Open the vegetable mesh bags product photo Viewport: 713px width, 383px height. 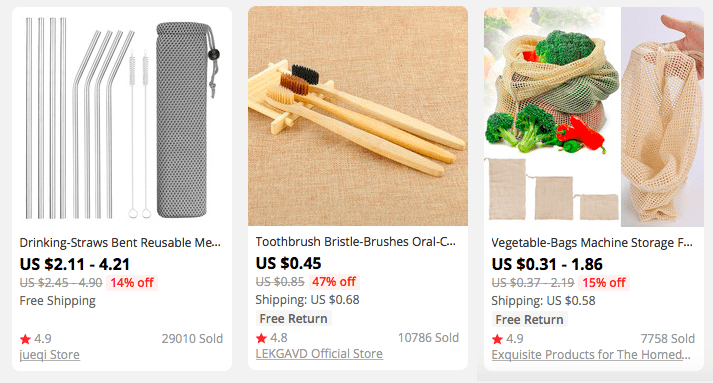[x=594, y=117]
